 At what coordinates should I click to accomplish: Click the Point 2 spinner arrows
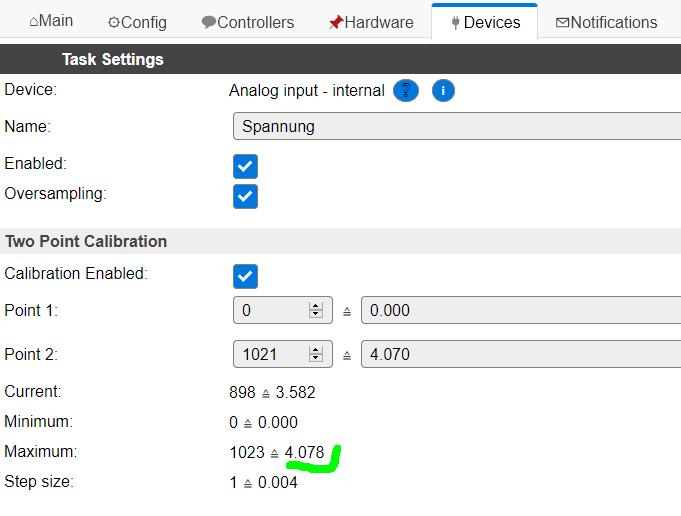click(x=316, y=354)
